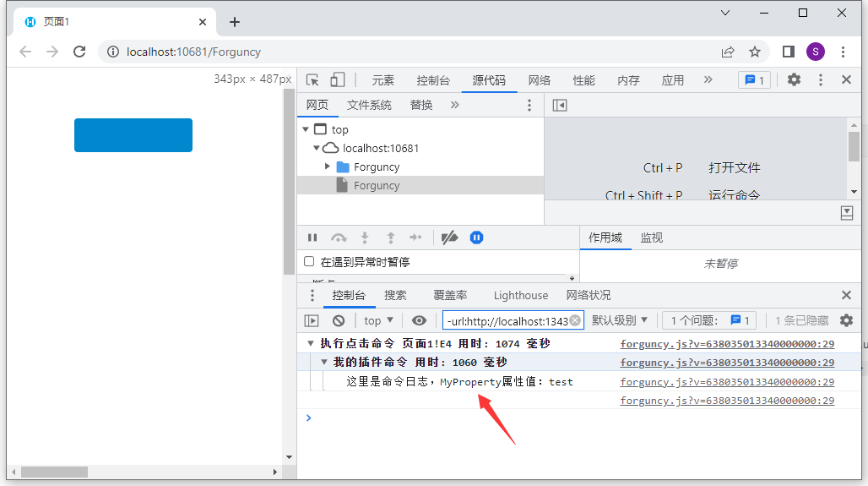This screenshot has height=486, width=868.
Task: Click the step over icon
Action: [x=339, y=238]
